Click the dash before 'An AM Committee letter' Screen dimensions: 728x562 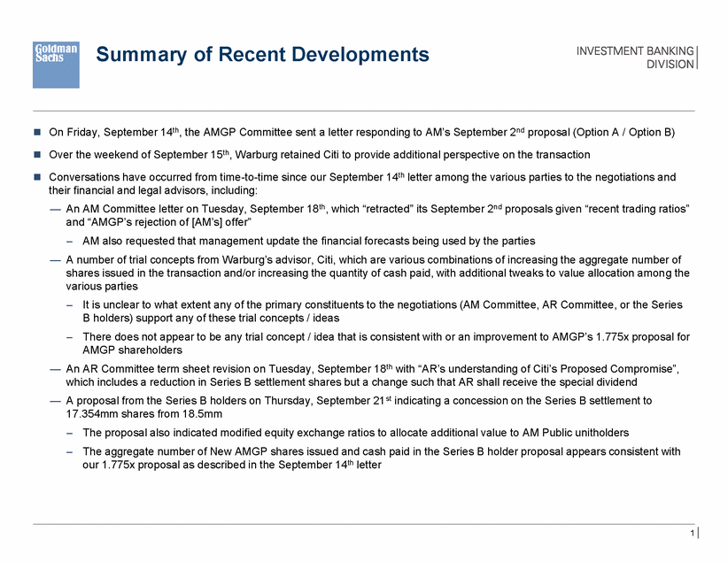point(55,207)
